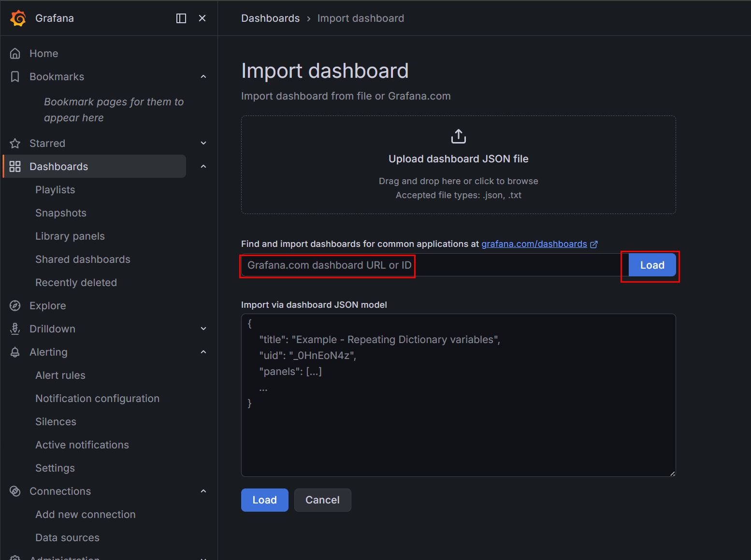Collapse the Bookmarks section chevron
The width and height of the screenshot is (751, 560).
(x=203, y=77)
